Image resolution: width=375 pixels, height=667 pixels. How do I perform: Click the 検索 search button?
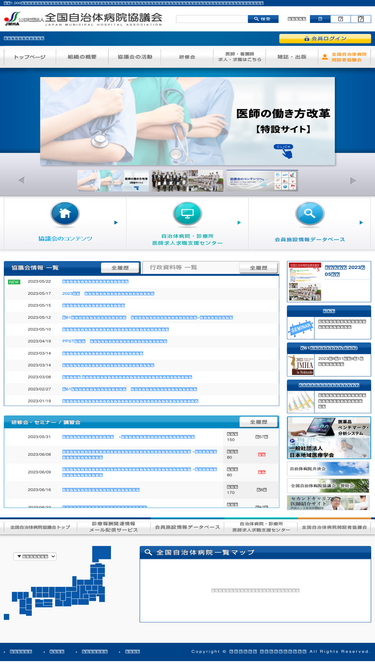[x=263, y=19]
